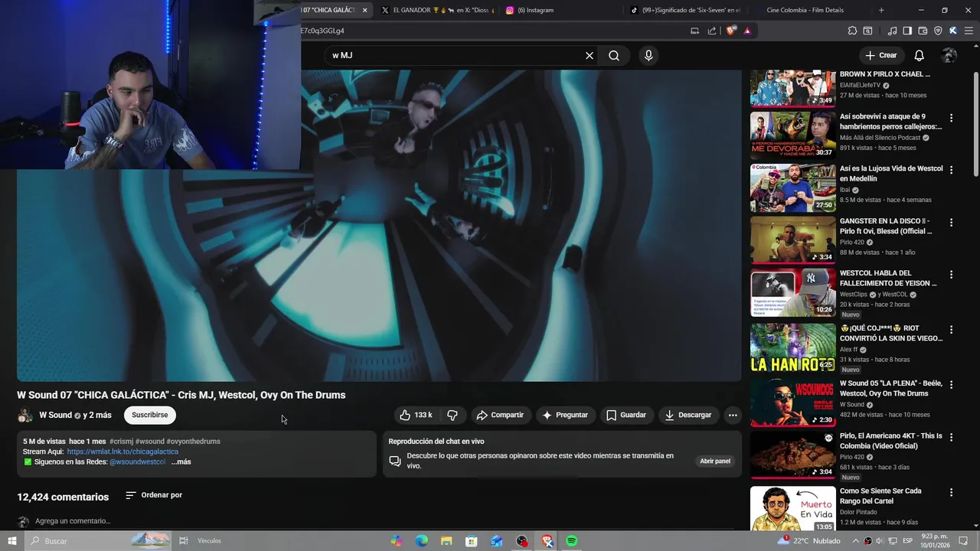Open the browser extensions puzzle icon
This screenshot has height=551, width=980.
(852, 31)
